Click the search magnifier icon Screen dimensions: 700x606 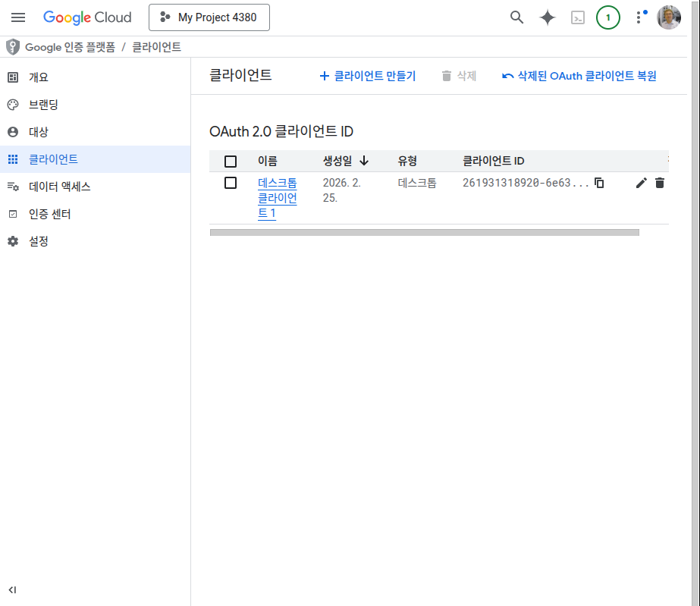click(x=516, y=17)
